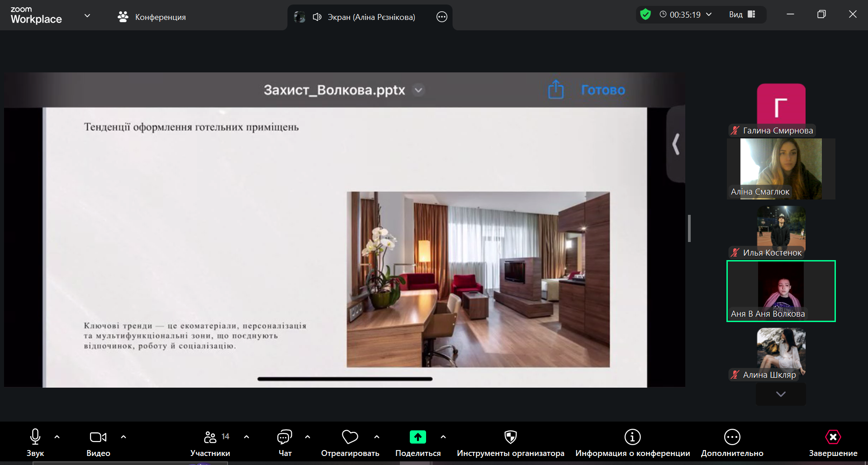Click the React heart icon
Image resolution: width=868 pixels, height=465 pixels.
click(x=350, y=437)
